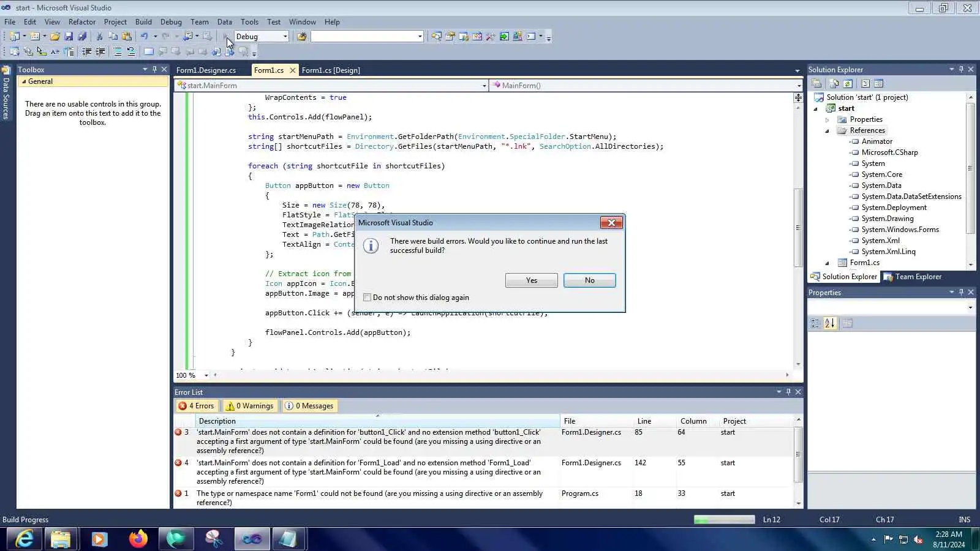This screenshot has width=980, height=551.
Task: Open the 100 % zoom dropdown
Action: click(x=206, y=375)
